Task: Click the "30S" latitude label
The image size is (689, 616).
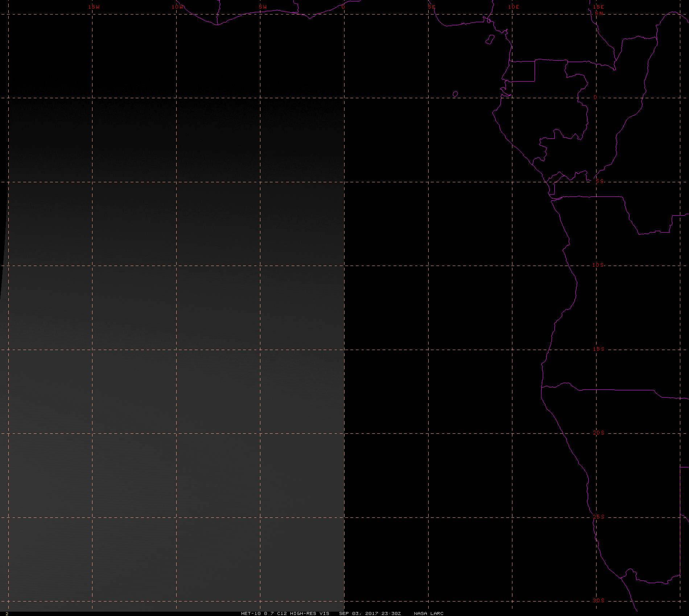Action: (x=599, y=600)
